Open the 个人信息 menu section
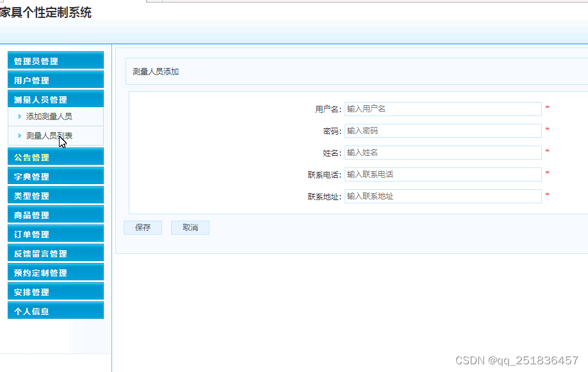This screenshot has height=372, width=588. click(x=56, y=310)
